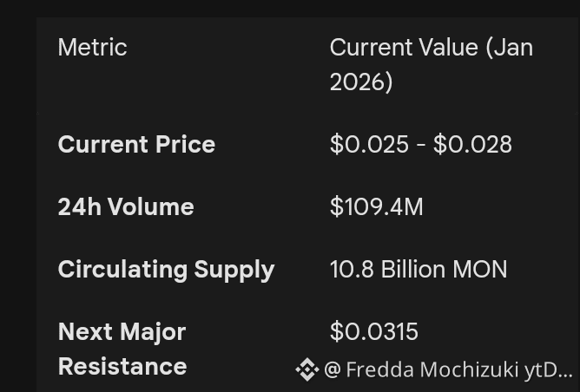Select the 24h Volume row label
Screen dimensions: 580x392
126,206
